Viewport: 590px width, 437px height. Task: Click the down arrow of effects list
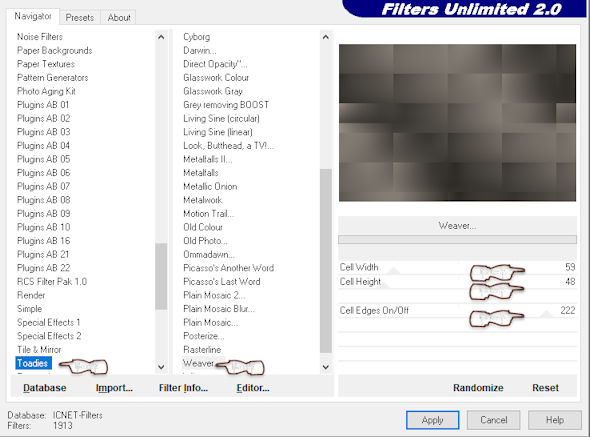tap(326, 367)
